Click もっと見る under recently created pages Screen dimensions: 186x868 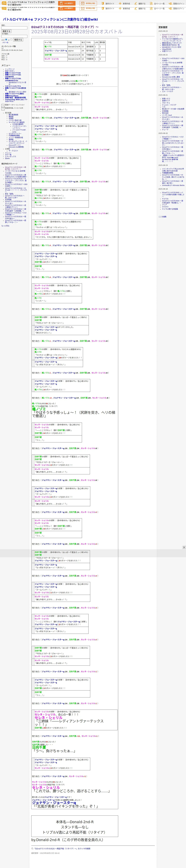pyautogui.click(x=5, y=226)
